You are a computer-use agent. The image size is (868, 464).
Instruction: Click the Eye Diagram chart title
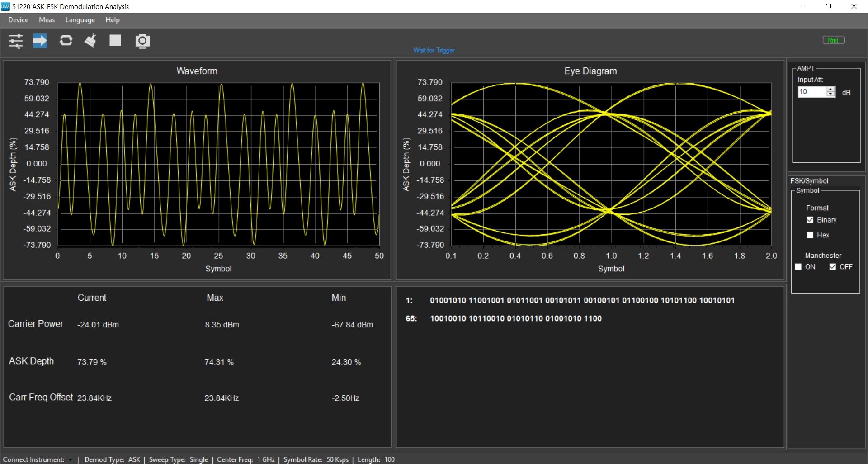point(590,71)
